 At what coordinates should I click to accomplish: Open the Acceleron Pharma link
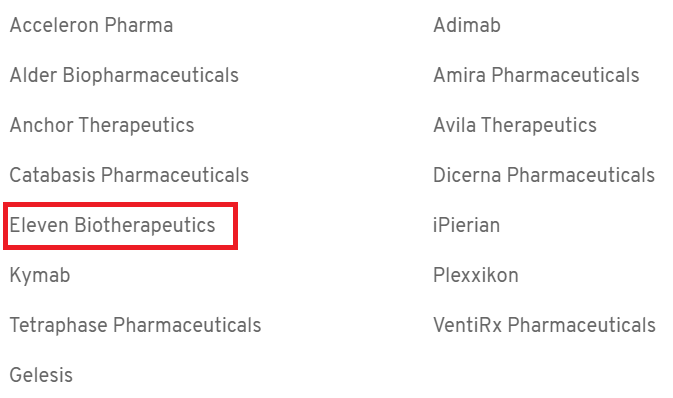pos(91,25)
